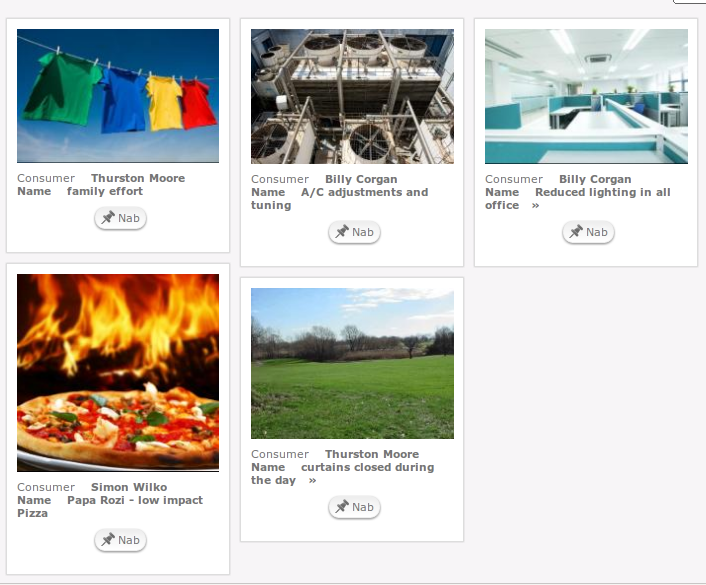Open the green meadow field image
This screenshot has height=585, width=706.
point(352,363)
